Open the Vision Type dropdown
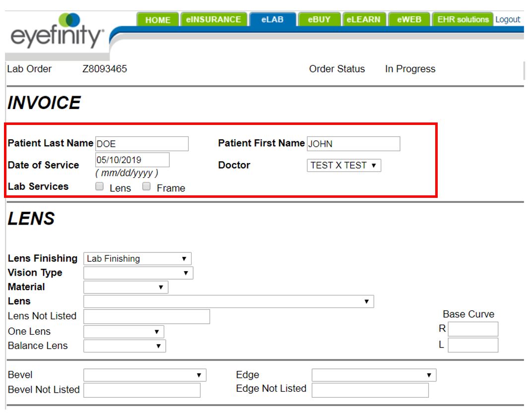Screen dimensions: 532x416 click(x=138, y=273)
